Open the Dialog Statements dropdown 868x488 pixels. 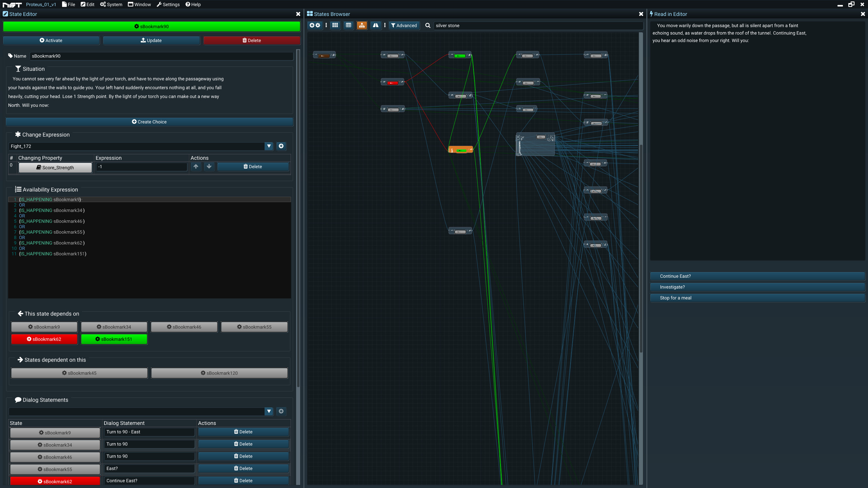point(268,411)
